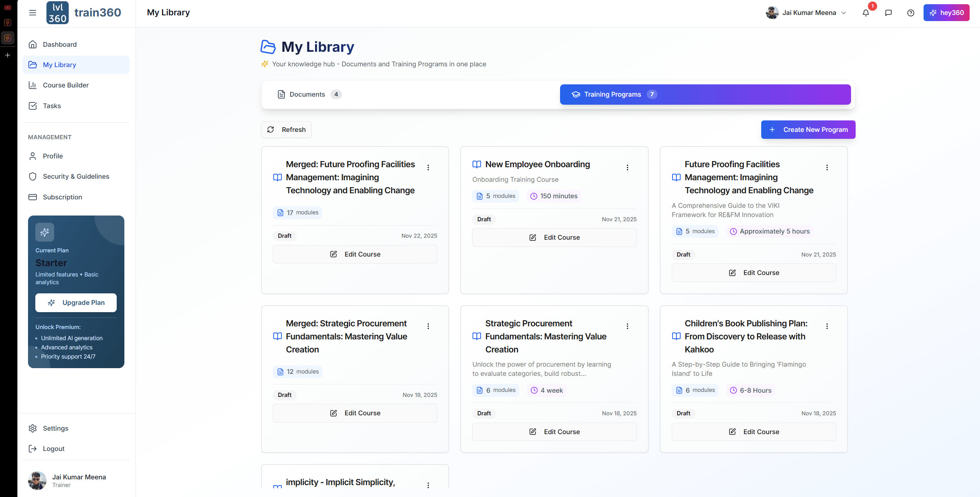Click the help question mark icon
The height and width of the screenshot is (497, 980).
911,13
